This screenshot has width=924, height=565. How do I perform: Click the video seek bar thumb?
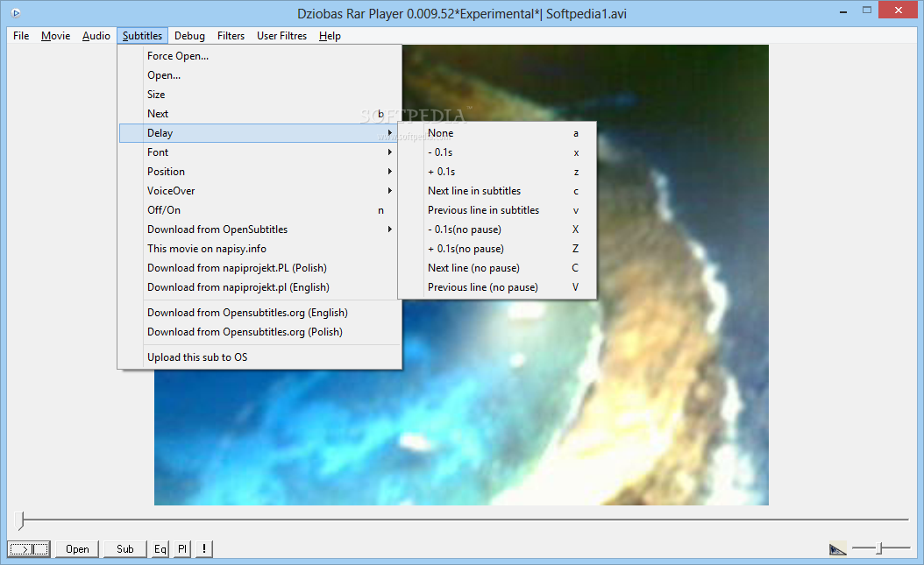point(21,520)
